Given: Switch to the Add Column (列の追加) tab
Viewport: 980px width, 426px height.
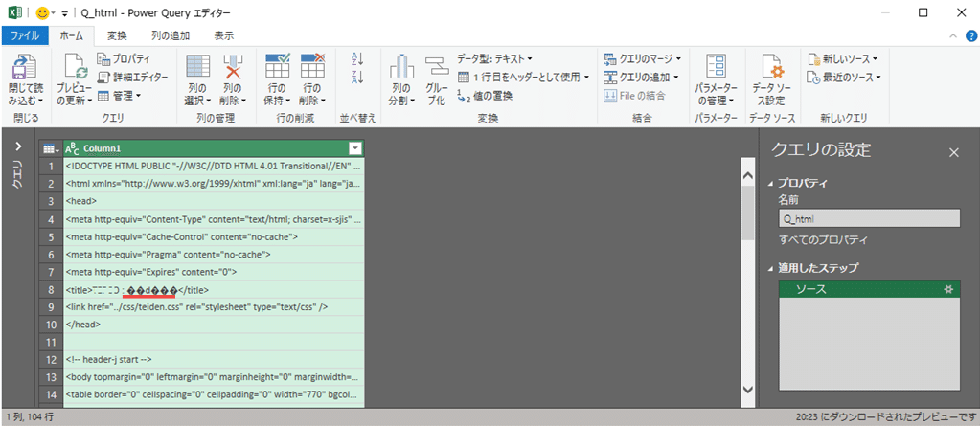Looking at the screenshot, I should [x=171, y=35].
